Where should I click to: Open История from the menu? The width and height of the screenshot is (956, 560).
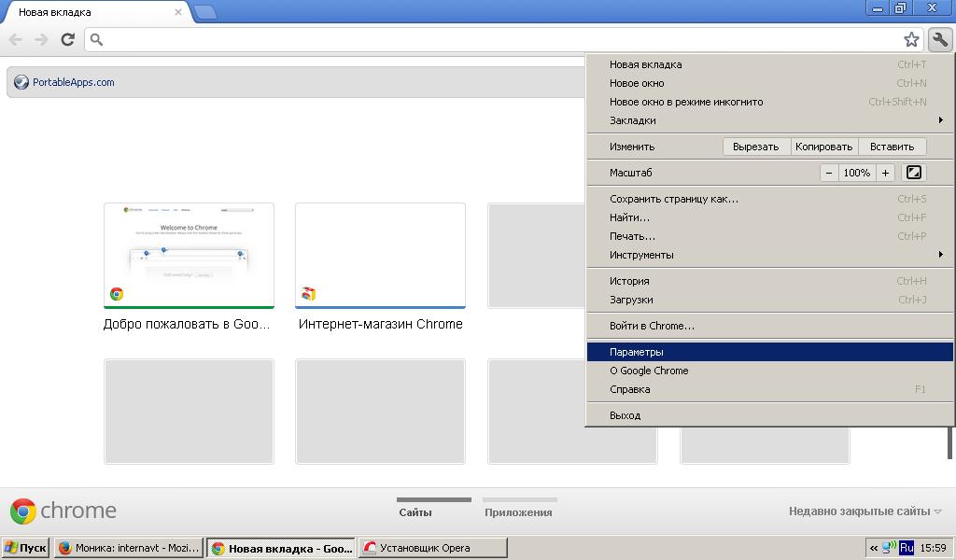pyautogui.click(x=769, y=282)
